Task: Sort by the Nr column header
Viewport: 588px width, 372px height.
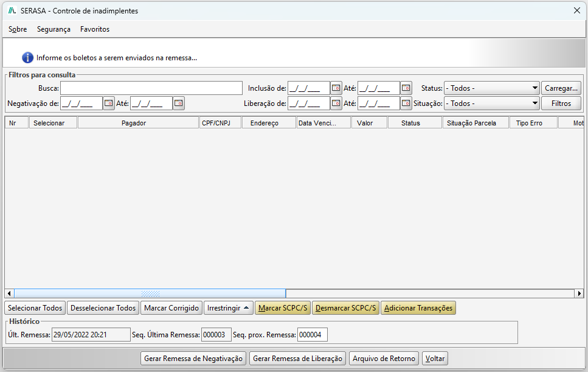Action: pyautogui.click(x=16, y=123)
